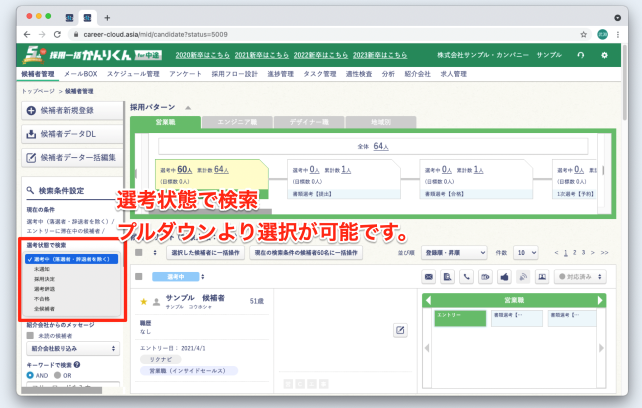This screenshot has width=642, height=408.
Task: Click the video interview screen icon
Action: pyautogui.click(x=542, y=277)
